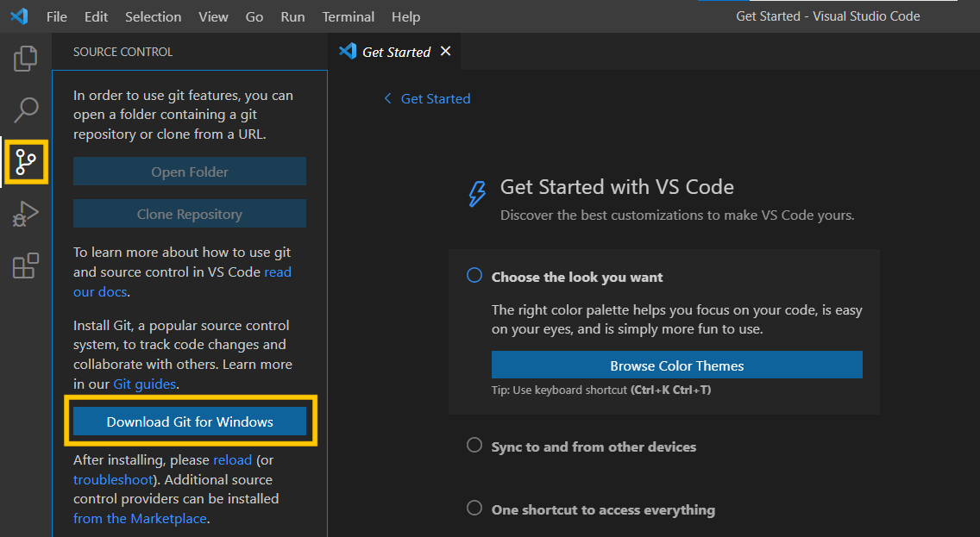The image size is (980, 537).
Task: Open the View menu
Action: coord(213,17)
